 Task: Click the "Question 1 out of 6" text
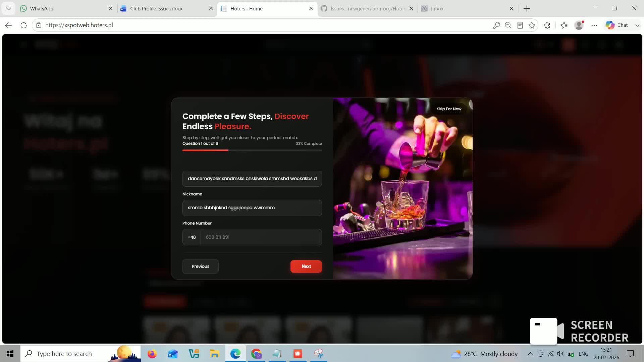[200, 143]
